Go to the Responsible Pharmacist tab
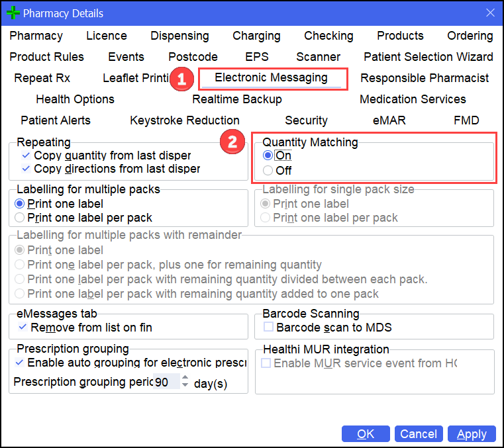Screen dimensions: 504x448 [x=425, y=78]
